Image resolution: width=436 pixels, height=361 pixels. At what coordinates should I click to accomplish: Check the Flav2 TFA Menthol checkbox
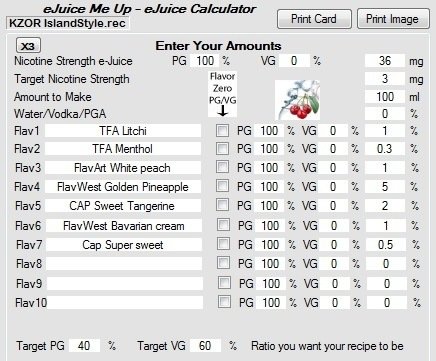point(222,148)
